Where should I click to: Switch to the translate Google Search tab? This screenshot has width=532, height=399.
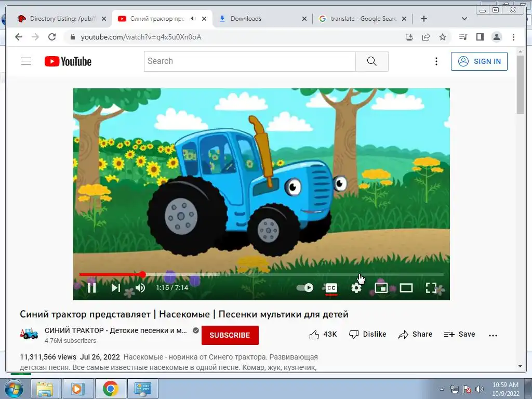pyautogui.click(x=363, y=19)
